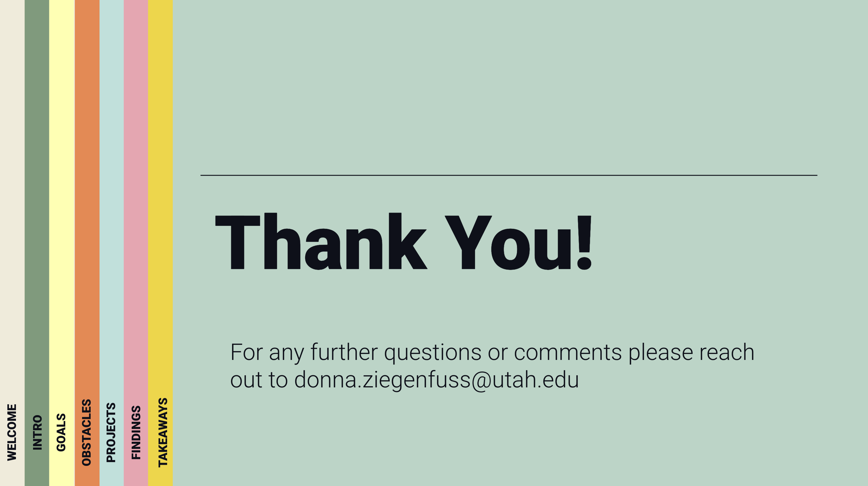Go to the OBSTACLES tab
The width and height of the screenshot is (868, 486).
[x=87, y=433]
